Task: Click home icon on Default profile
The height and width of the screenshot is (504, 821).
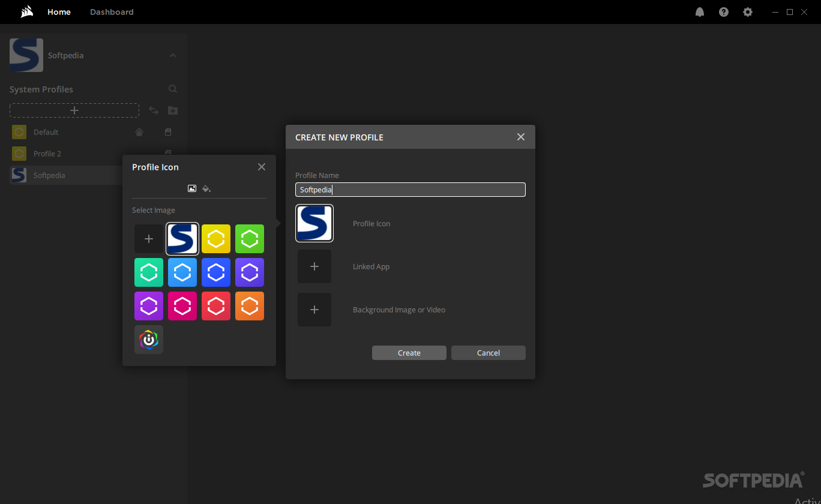Action: [x=139, y=132]
